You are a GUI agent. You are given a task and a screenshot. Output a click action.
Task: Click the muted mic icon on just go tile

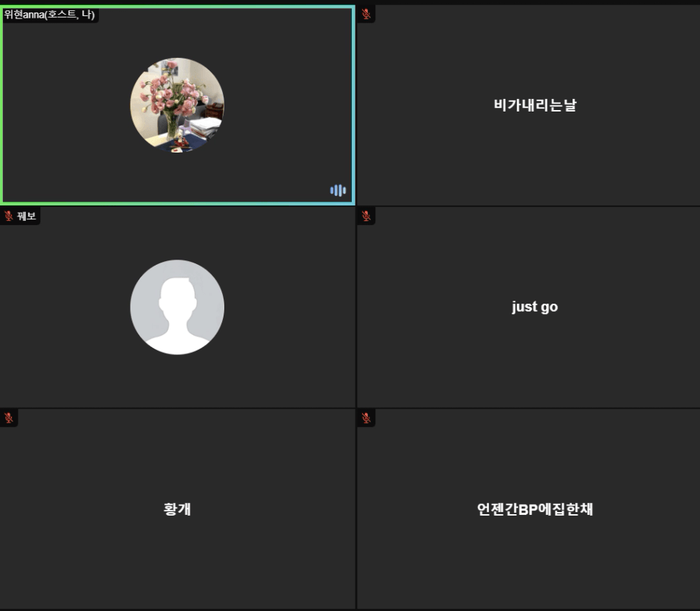[366, 216]
